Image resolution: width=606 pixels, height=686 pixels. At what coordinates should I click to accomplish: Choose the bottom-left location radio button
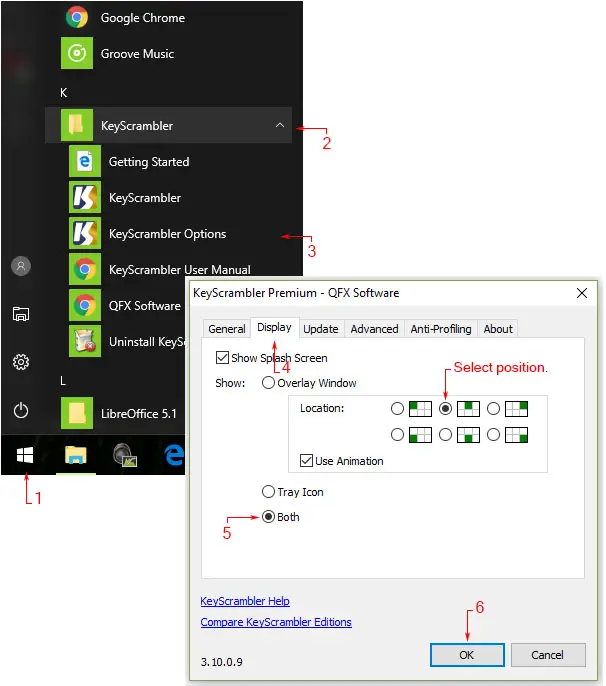coord(397,434)
